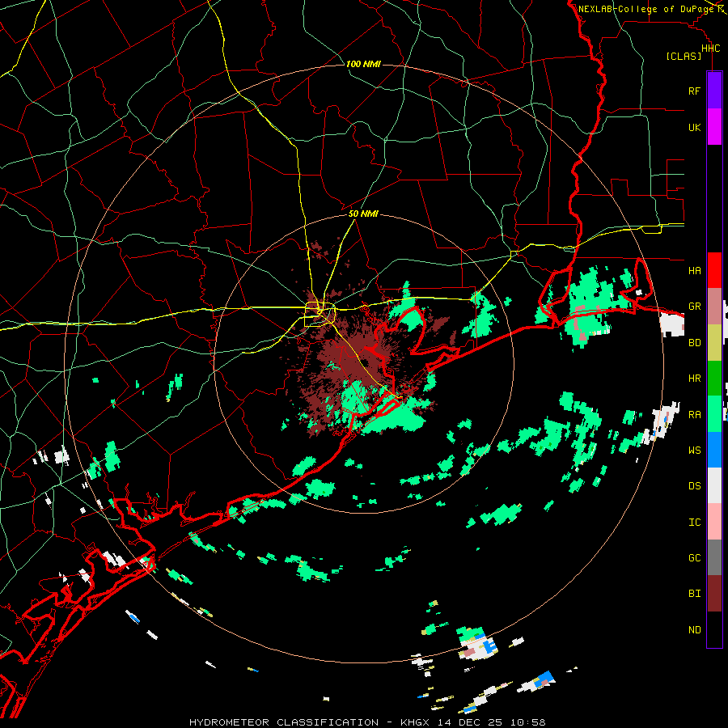This screenshot has width=728, height=728.
Task: Click the red HA hail color swatch
Action: (714, 270)
